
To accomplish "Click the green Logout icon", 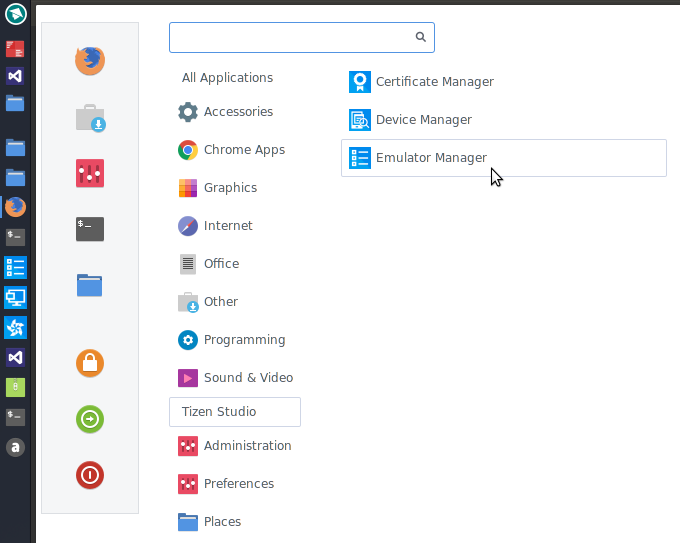I will tap(90, 419).
